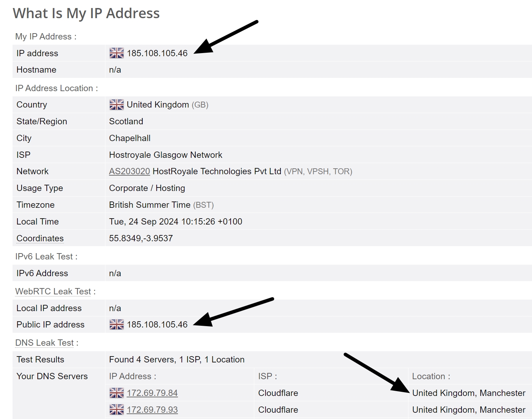Click the flag icon beside DNS server 172.69.79.93

pyautogui.click(x=117, y=409)
